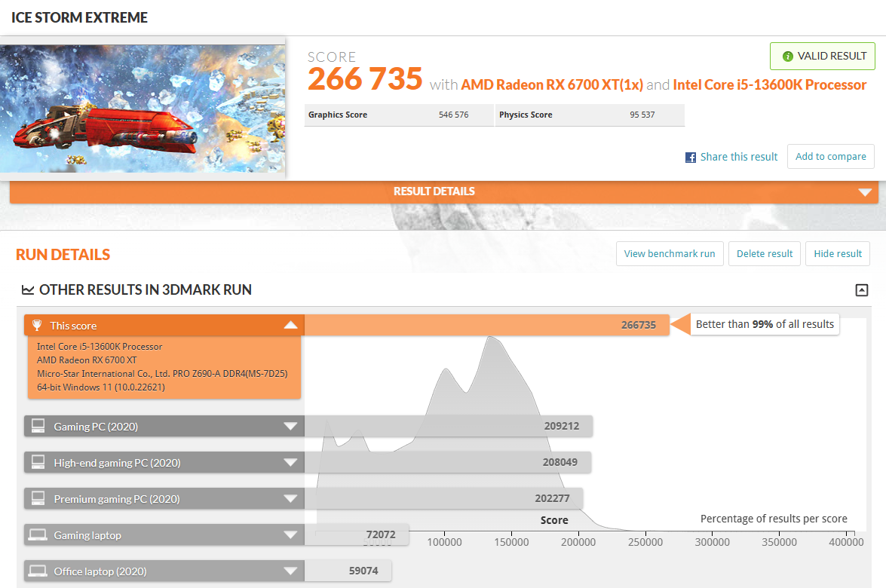Click View benchmark run button

pyautogui.click(x=670, y=253)
